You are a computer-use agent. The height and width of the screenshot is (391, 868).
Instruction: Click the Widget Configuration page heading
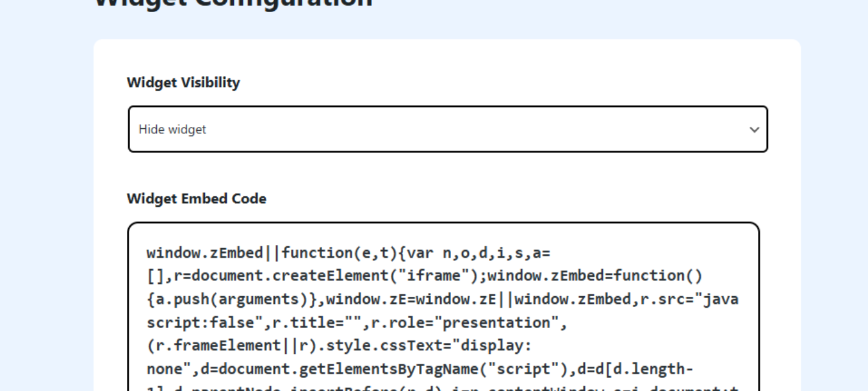click(233, 3)
